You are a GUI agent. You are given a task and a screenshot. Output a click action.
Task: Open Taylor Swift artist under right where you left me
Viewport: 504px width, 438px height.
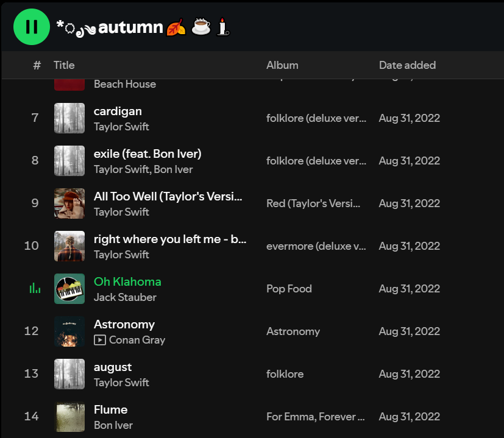point(121,255)
